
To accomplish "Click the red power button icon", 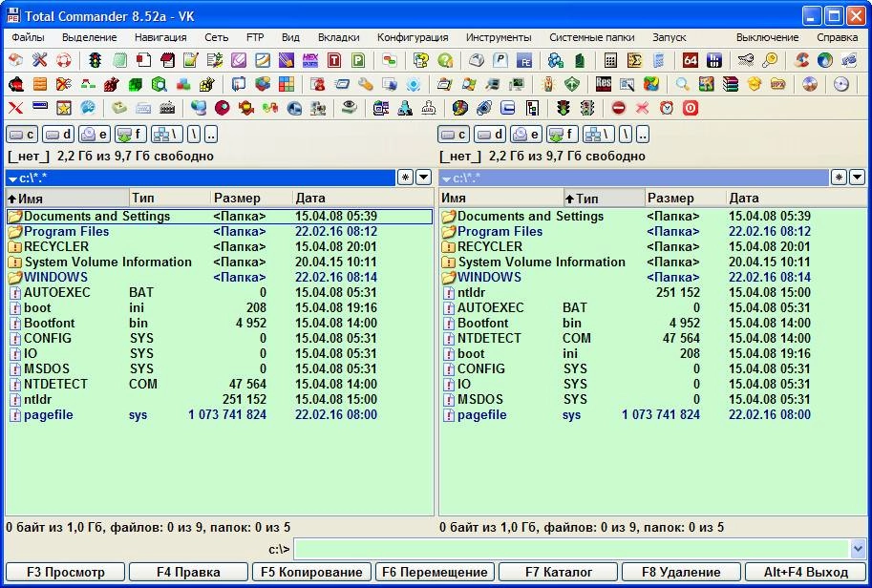I will [x=691, y=108].
